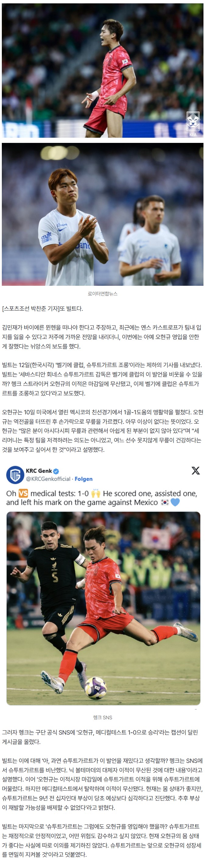Click the X logo in the embedded tweet
This screenshot has height=868, width=205.
pyautogui.click(x=195, y=470)
